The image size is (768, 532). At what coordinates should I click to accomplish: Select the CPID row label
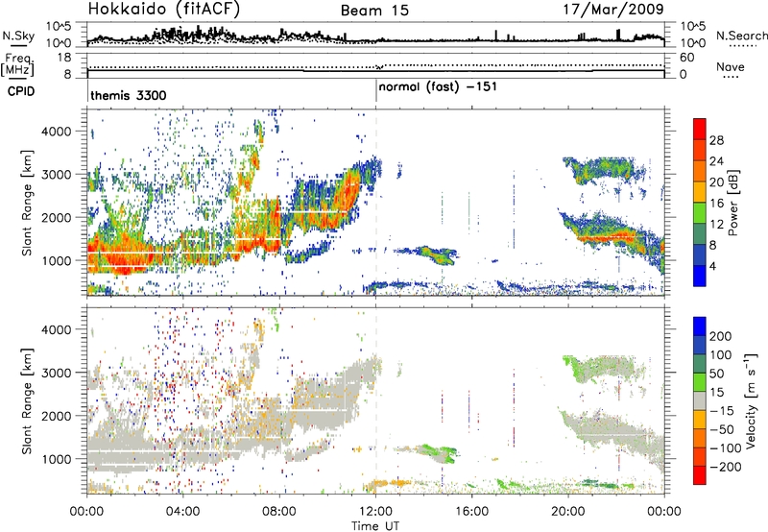click(21, 91)
